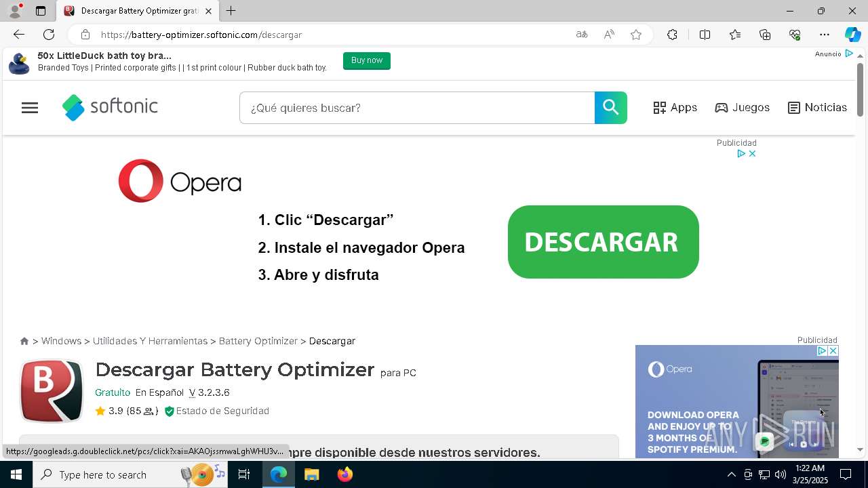868x488 pixels.
Task: Open Settings and more menu
Action: click(825, 35)
